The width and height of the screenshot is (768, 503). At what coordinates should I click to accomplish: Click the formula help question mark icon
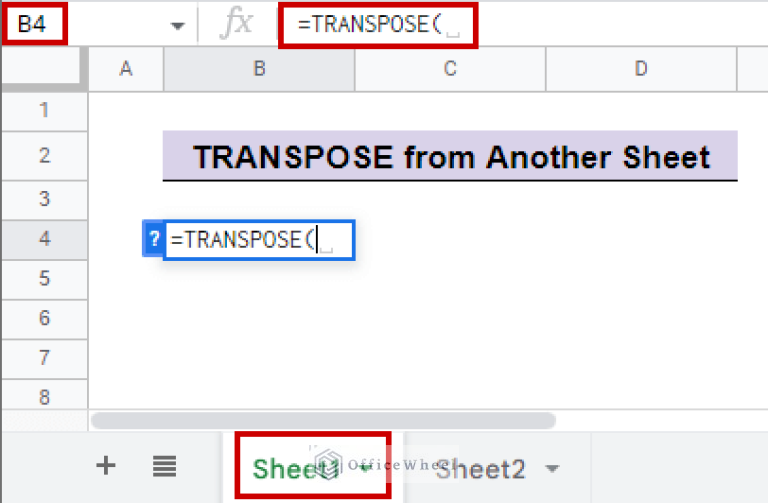[x=154, y=240]
